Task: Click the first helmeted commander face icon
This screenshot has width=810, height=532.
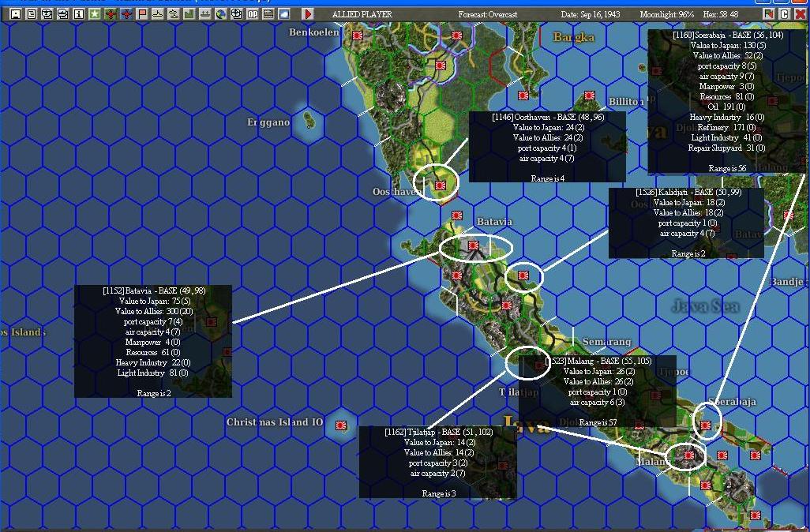Action: pos(47,14)
